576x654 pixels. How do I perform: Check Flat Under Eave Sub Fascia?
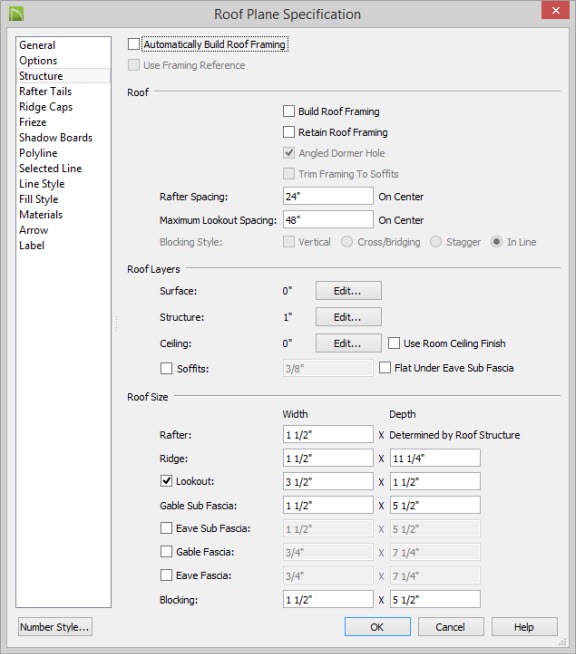pyautogui.click(x=385, y=367)
